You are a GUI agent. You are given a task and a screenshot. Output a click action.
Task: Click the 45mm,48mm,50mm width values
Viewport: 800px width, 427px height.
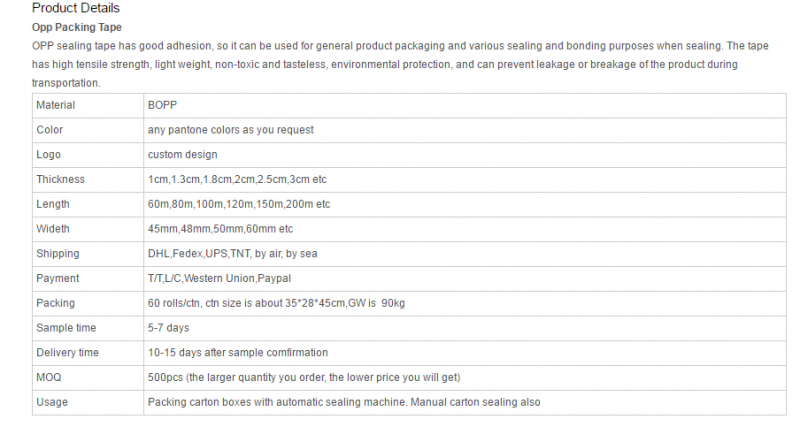[x=220, y=229]
